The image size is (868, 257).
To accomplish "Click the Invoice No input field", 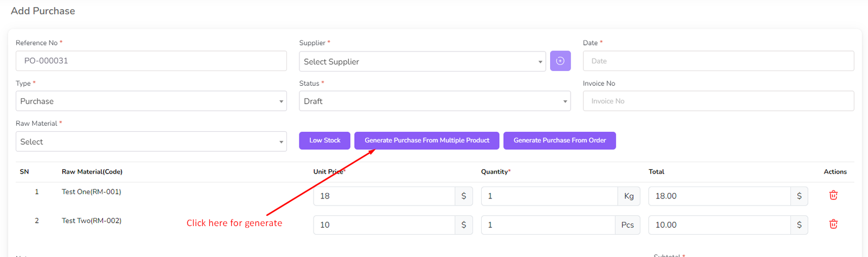I will point(718,101).
